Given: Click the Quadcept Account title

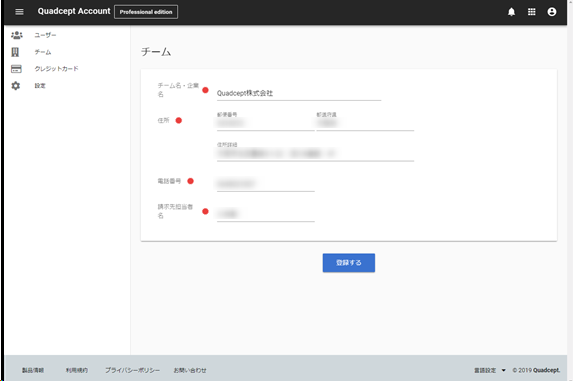Looking at the screenshot, I should [x=74, y=11].
